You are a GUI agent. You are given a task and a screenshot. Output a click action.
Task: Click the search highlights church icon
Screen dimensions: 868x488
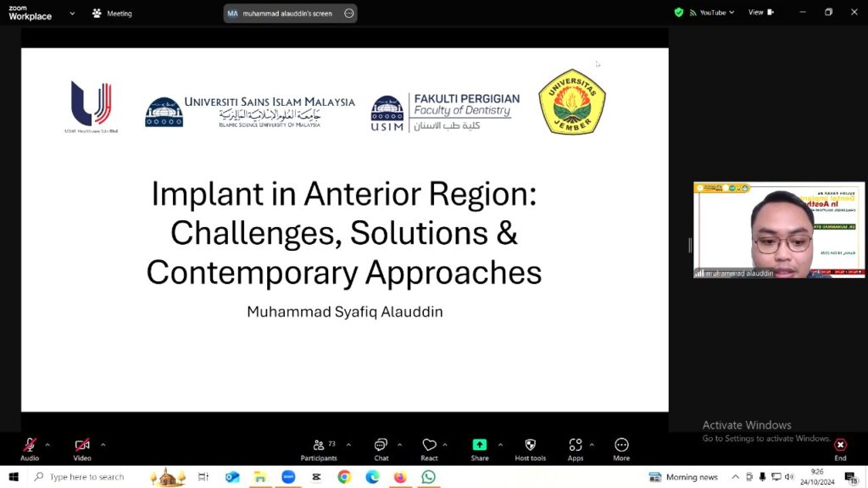point(167,477)
